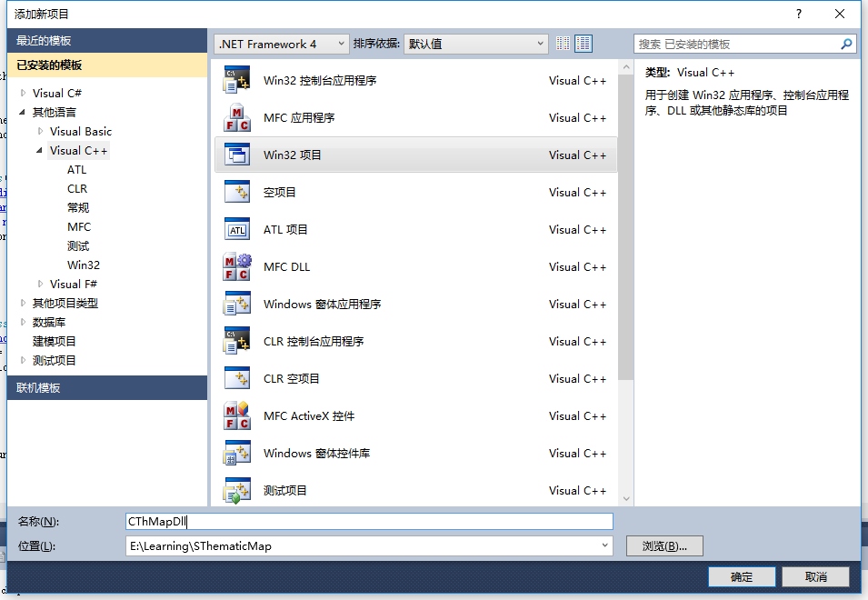Select the 测试项目 template icon
Viewport: 868px width, 600px height.
237,490
